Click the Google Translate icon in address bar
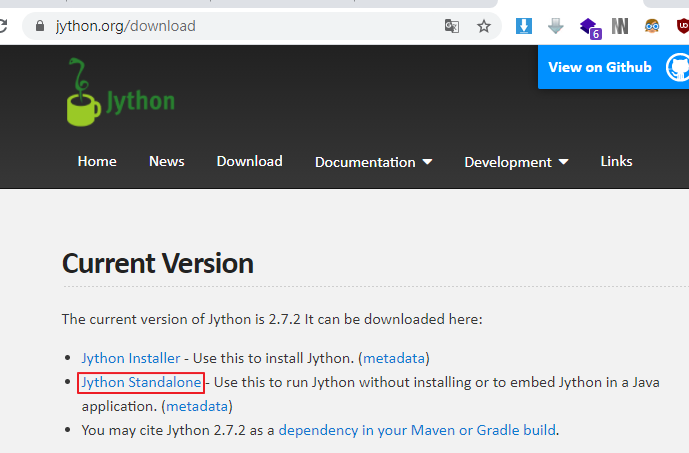689x453 pixels. (452, 26)
